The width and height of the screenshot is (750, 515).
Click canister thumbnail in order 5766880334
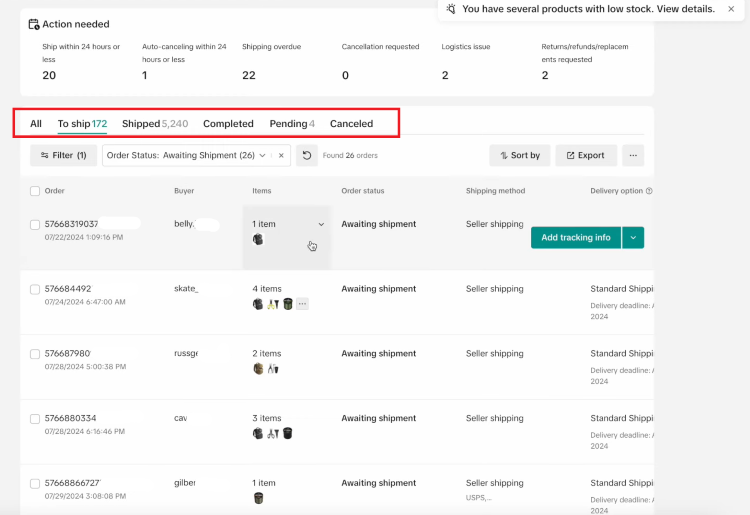coord(287,433)
